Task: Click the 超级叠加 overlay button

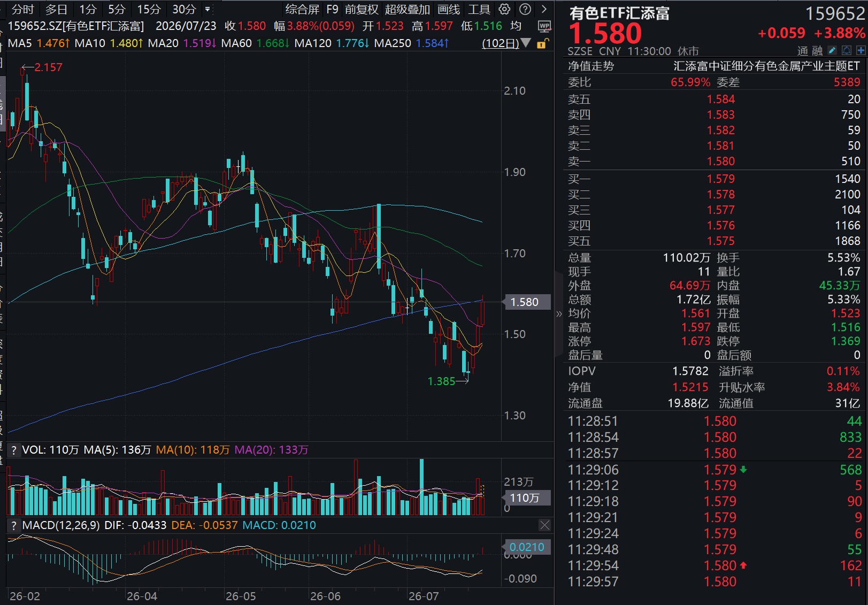Action: (x=407, y=9)
